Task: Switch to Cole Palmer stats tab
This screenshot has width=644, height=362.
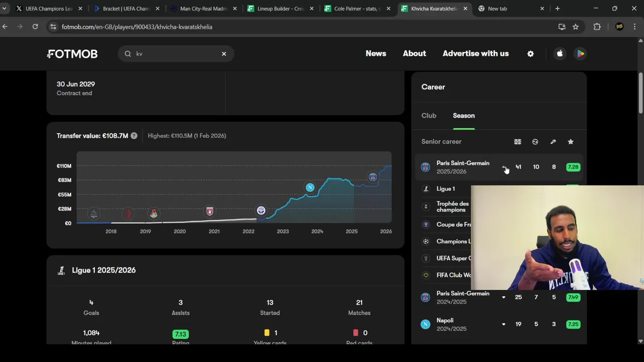Action: [x=357, y=9]
